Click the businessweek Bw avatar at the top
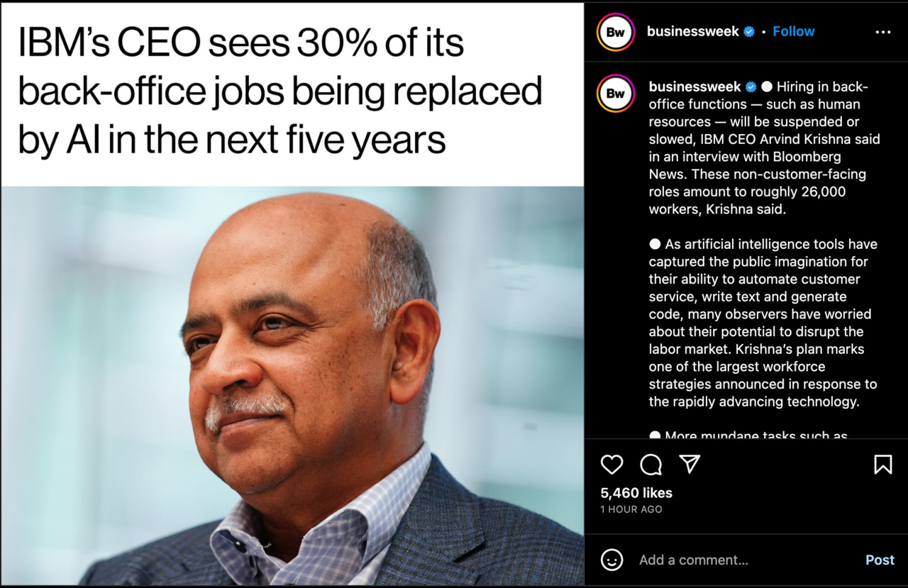 614,32
